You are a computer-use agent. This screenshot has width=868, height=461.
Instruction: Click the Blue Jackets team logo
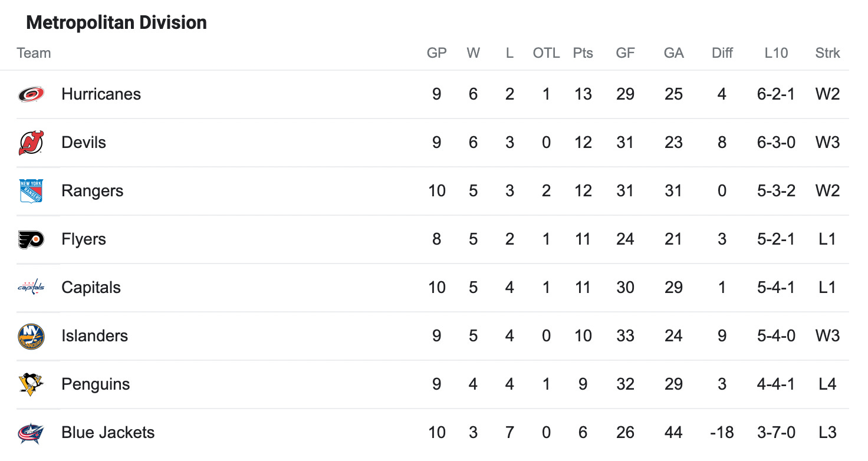click(31, 433)
